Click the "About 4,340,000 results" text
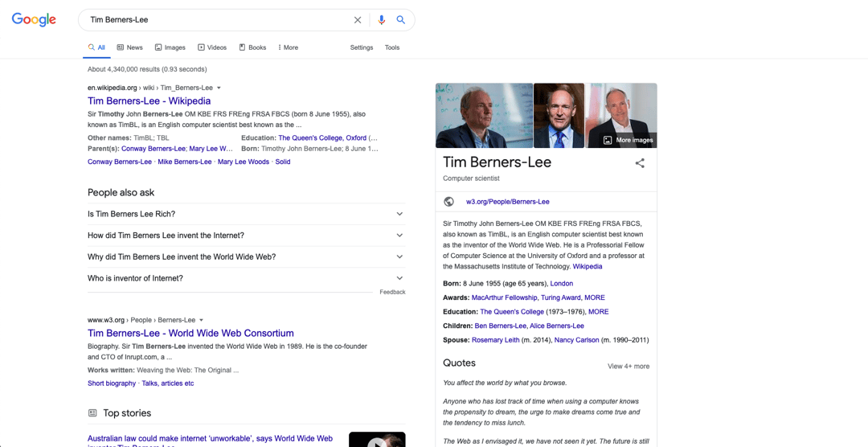The height and width of the screenshot is (447, 868). (x=124, y=69)
